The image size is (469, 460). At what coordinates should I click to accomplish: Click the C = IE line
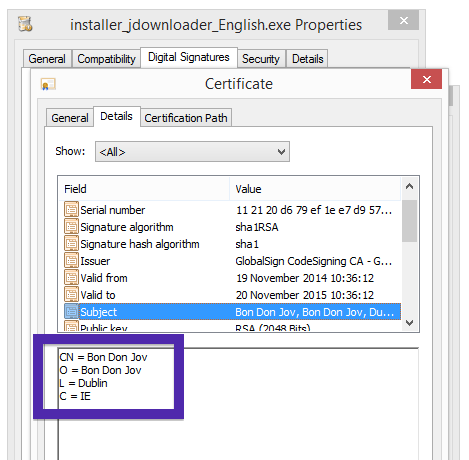pyautogui.click(x=75, y=396)
